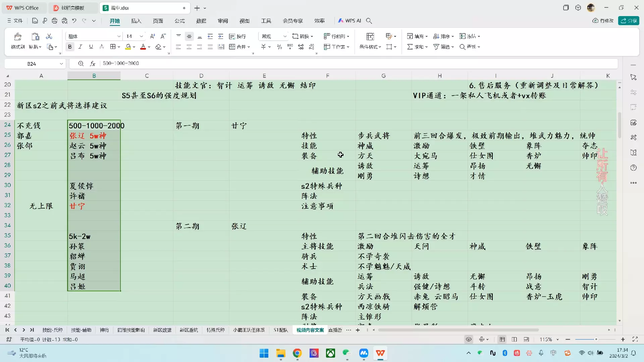Open the 公式 (Formulas) ribbon tab
The image size is (644, 362).
tap(179, 21)
